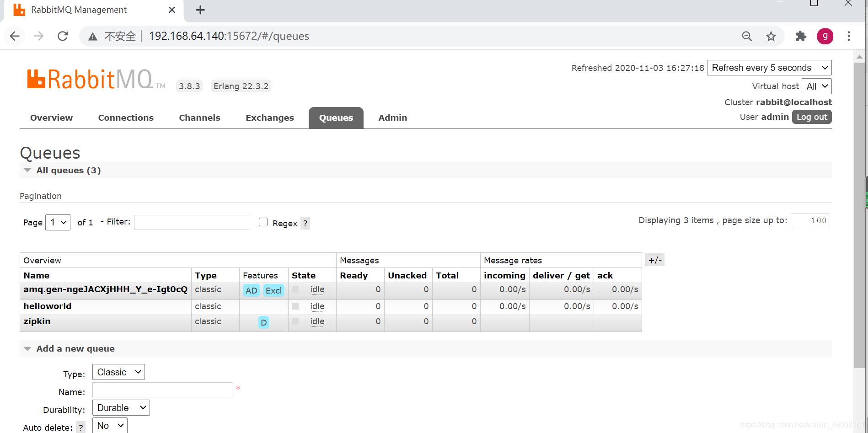Click the Erlang 22.3.2 version label
The height and width of the screenshot is (433, 868).
[x=241, y=86]
